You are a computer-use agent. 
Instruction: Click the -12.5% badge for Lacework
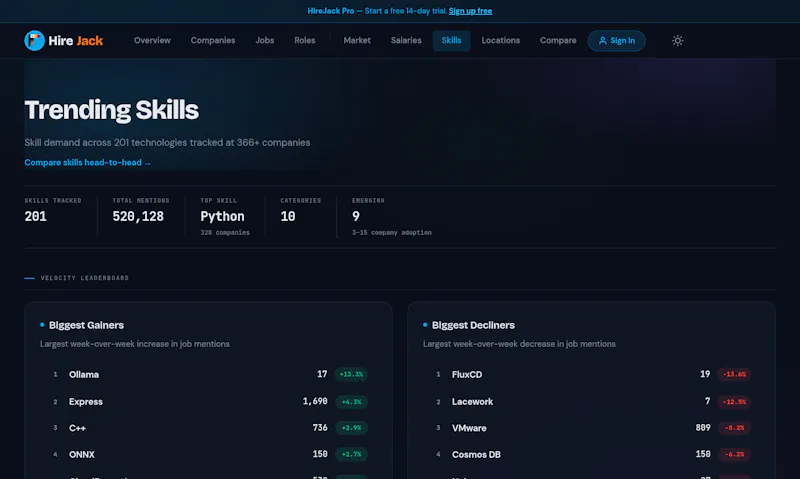(734, 402)
